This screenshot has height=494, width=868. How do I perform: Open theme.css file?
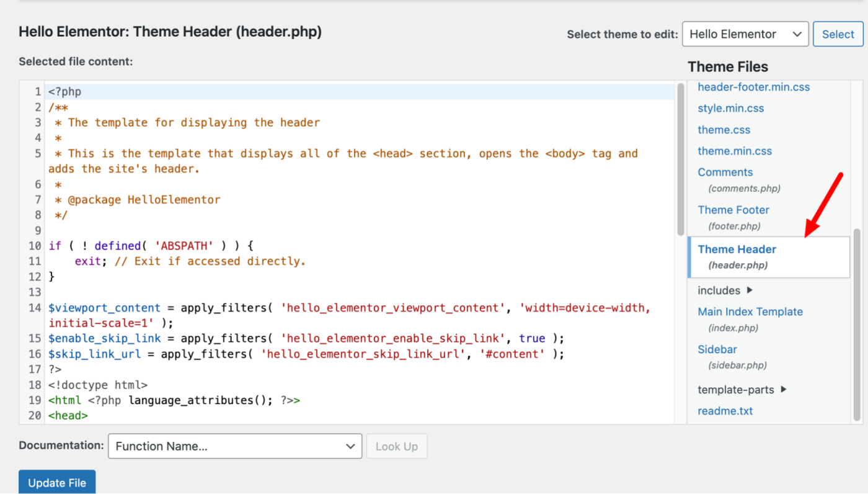pos(724,130)
